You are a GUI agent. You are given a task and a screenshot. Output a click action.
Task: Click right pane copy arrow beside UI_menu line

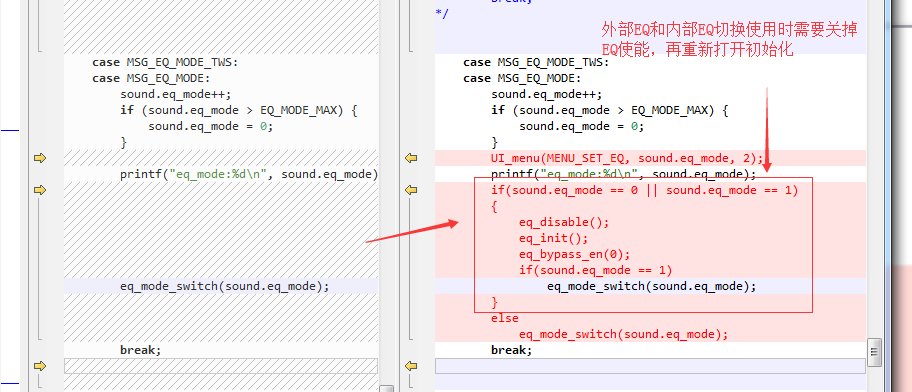411,158
